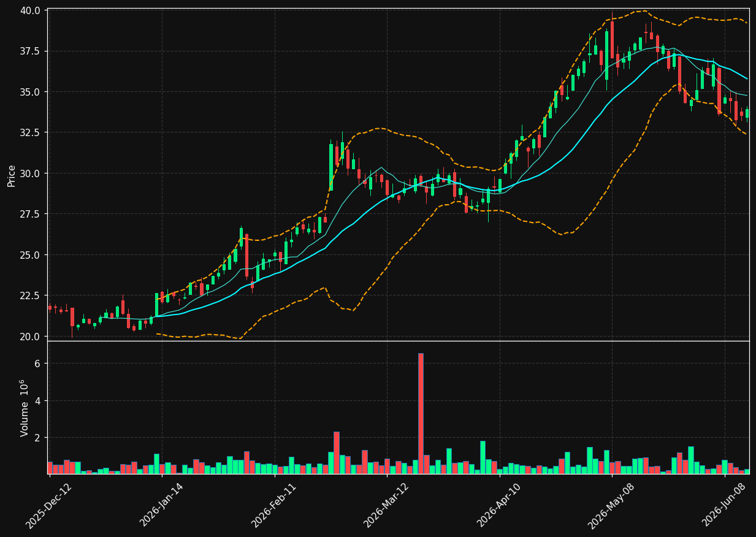Click the Price axis title
The image size is (756, 537).
tap(12, 175)
